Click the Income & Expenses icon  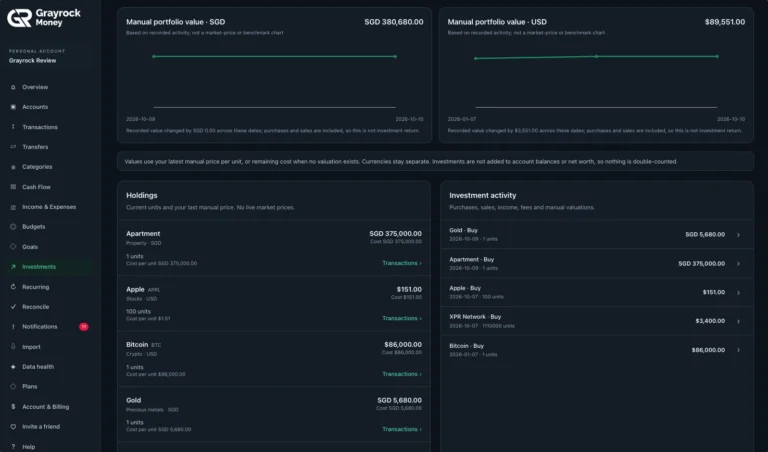[x=13, y=207]
